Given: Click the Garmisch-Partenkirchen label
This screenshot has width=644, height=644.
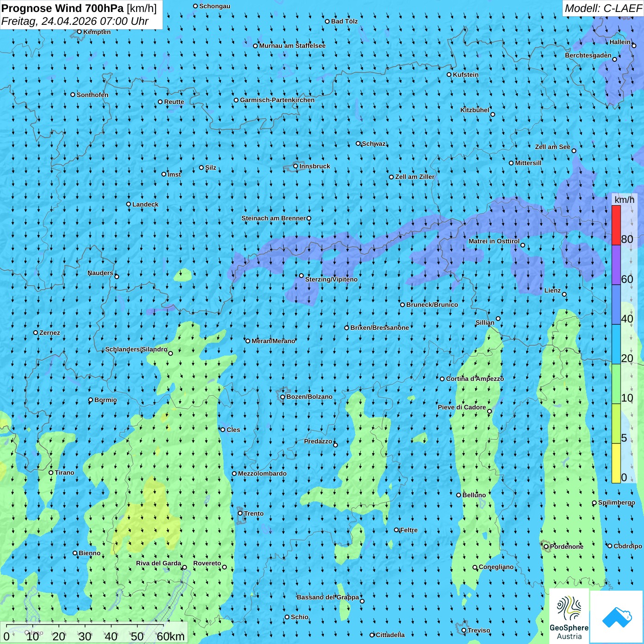Looking at the screenshot, I should [277, 100].
